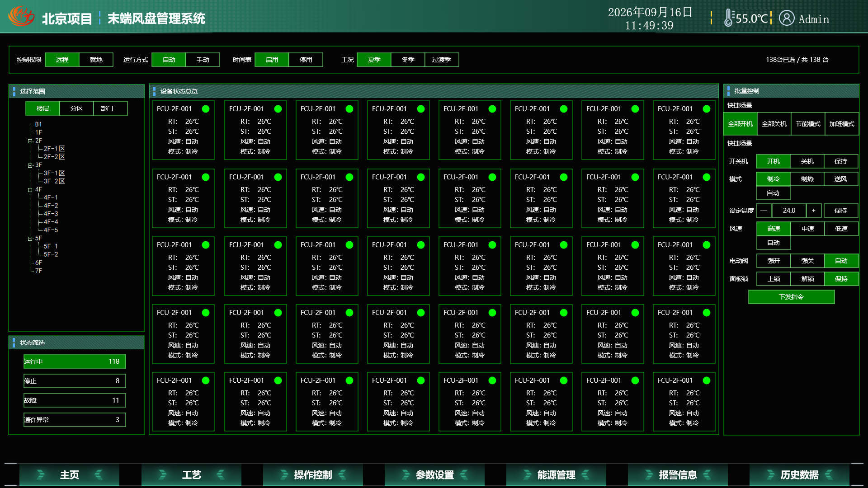Screen dimensions: 868x488
Task: Collapse the 5F tree node
Action: (x=30, y=239)
